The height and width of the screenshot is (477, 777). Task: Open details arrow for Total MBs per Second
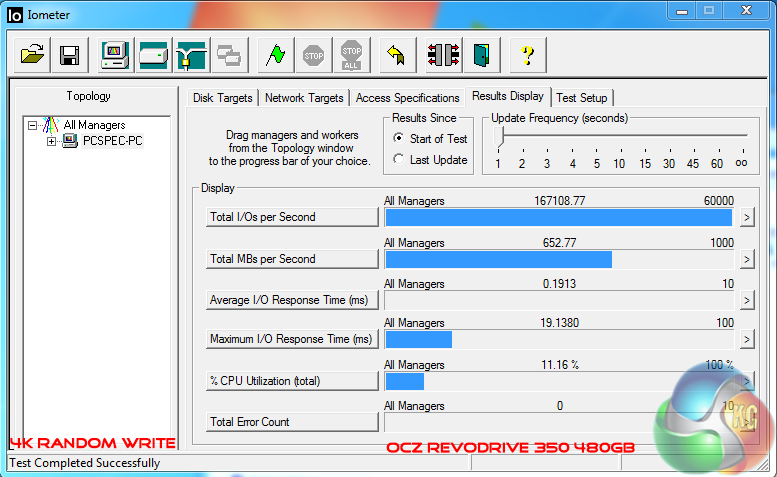click(747, 259)
